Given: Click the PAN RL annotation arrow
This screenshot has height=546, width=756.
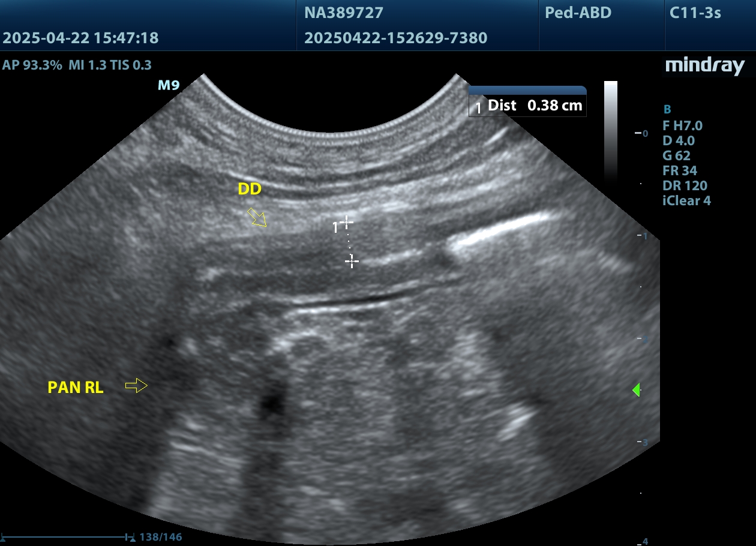Looking at the screenshot, I should tap(136, 386).
